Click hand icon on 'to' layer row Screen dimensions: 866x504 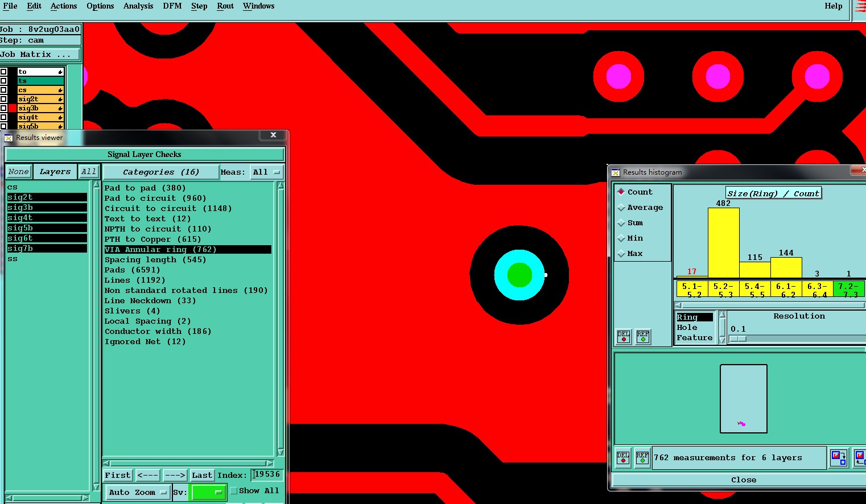pos(60,72)
